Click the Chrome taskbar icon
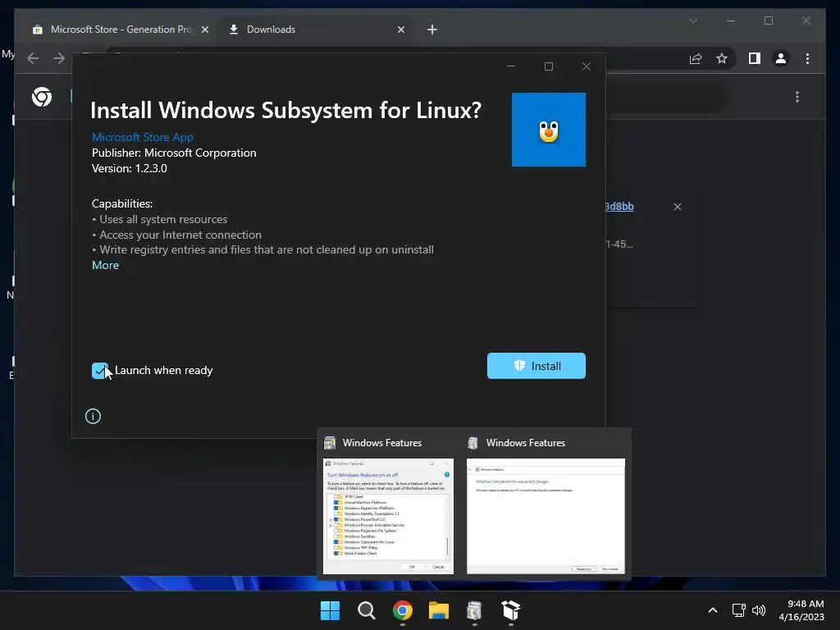The width and height of the screenshot is (840, 630). [x=402, y=610]
